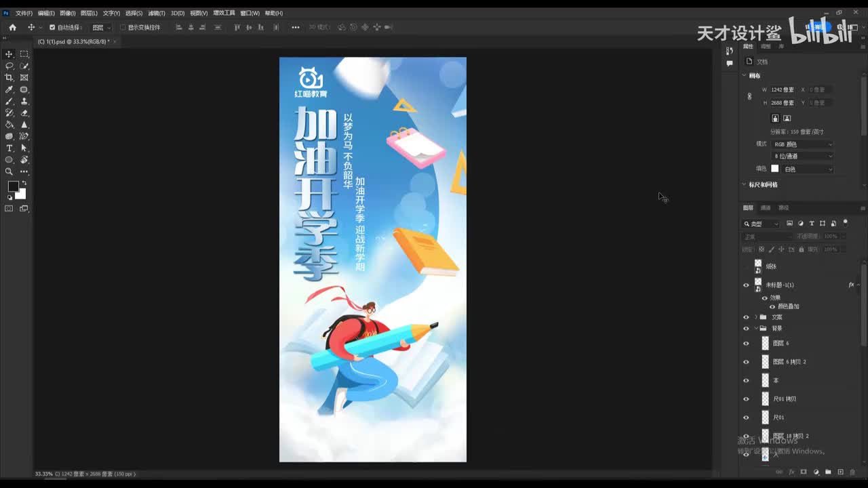Create new layer icon at panel bottom
Image resolution: width=868 pixels, height=488 pixels.
[840, 472]
